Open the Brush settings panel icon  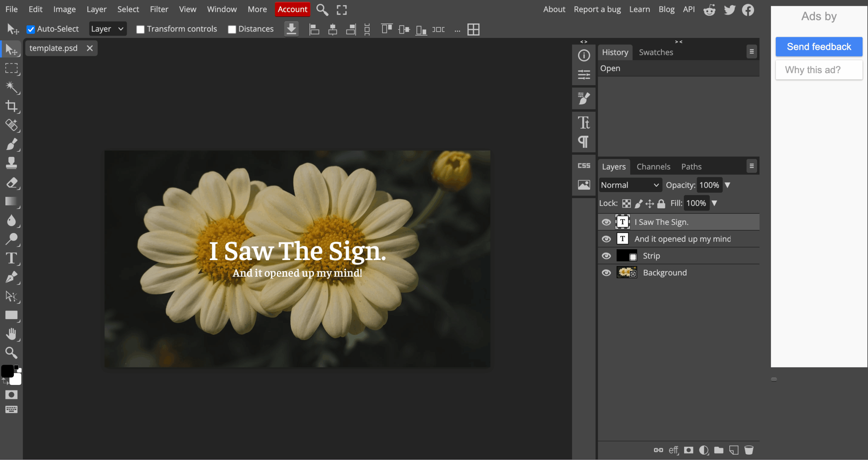[584, 99]
